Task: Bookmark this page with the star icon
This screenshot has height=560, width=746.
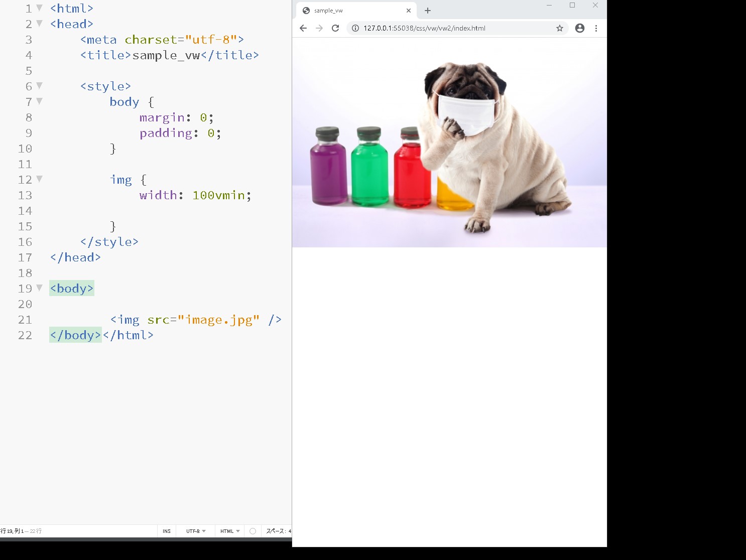Action: (560, 28)
